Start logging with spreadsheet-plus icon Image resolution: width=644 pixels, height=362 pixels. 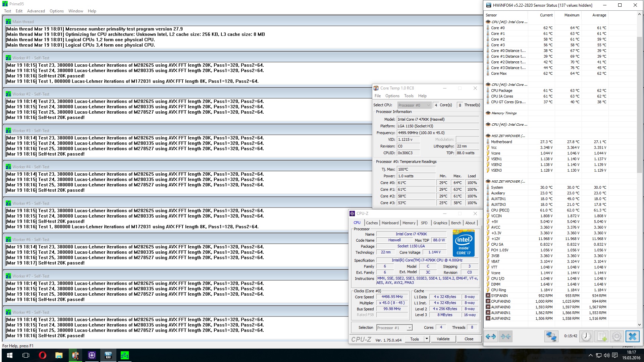tap(602, 336)
